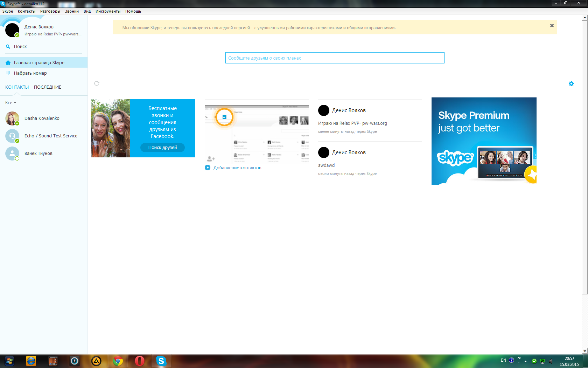Open the Звонки menu
This screenshot has width=588, height=368.
(72, 11)
